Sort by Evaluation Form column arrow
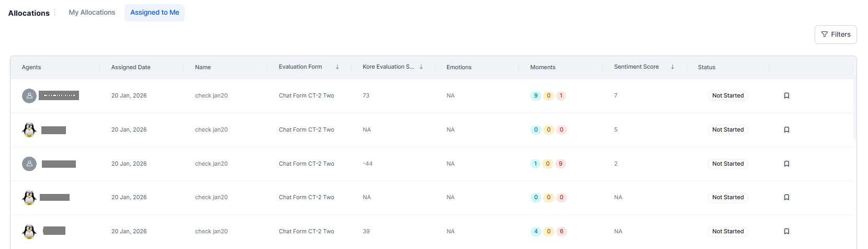This screenshot has height=249, width=868. point(337,67)
